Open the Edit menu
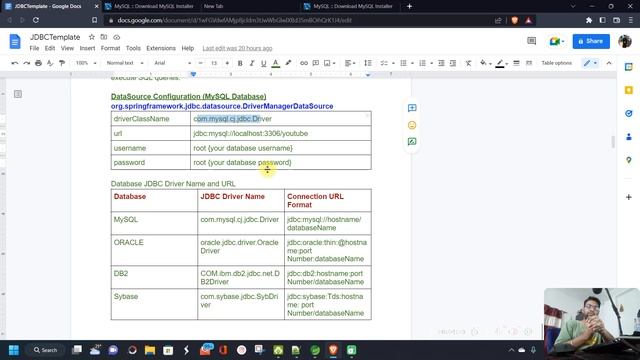640x360 pixels. point(50,48)
